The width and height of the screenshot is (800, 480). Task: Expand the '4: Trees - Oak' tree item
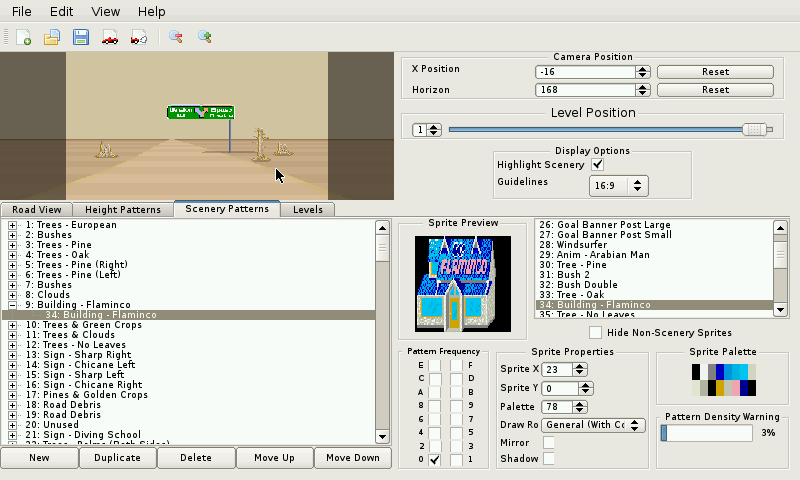[13, 255]
